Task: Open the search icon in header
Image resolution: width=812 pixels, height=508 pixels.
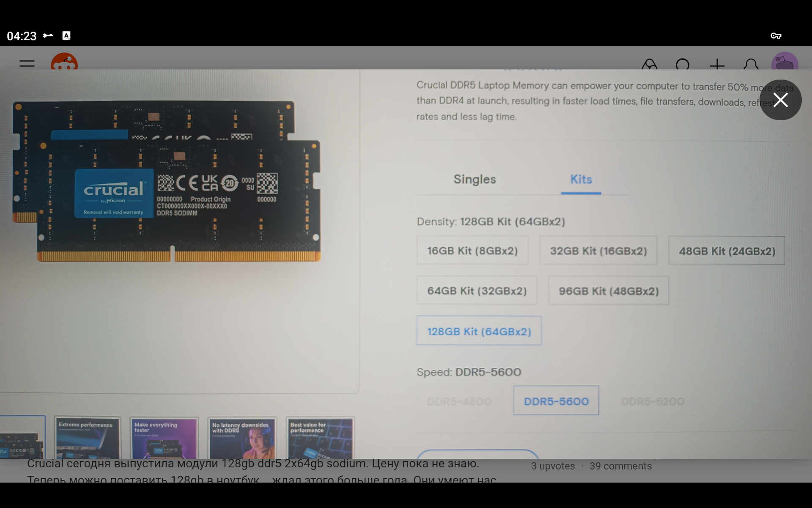Action: click(683, 64)
